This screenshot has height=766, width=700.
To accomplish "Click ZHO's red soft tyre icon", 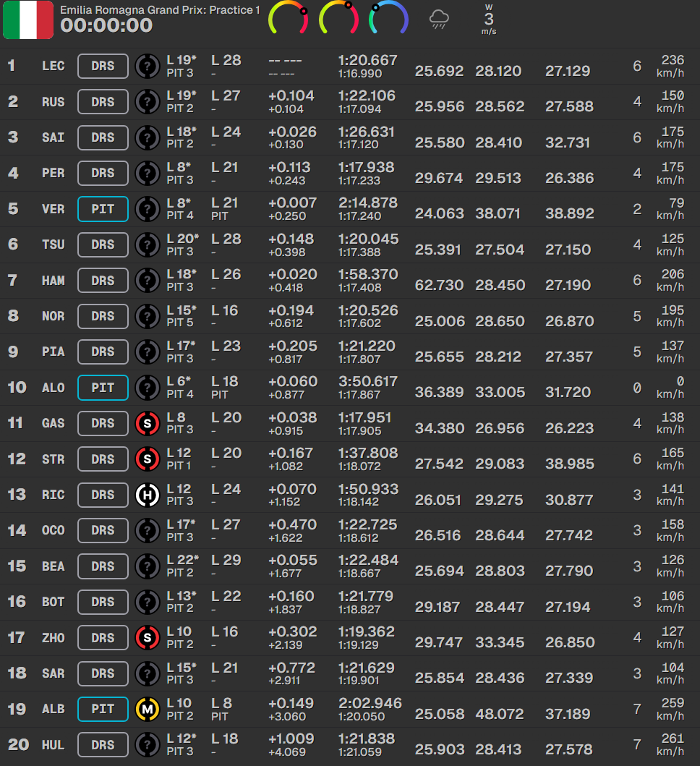I will click(148, 637).
